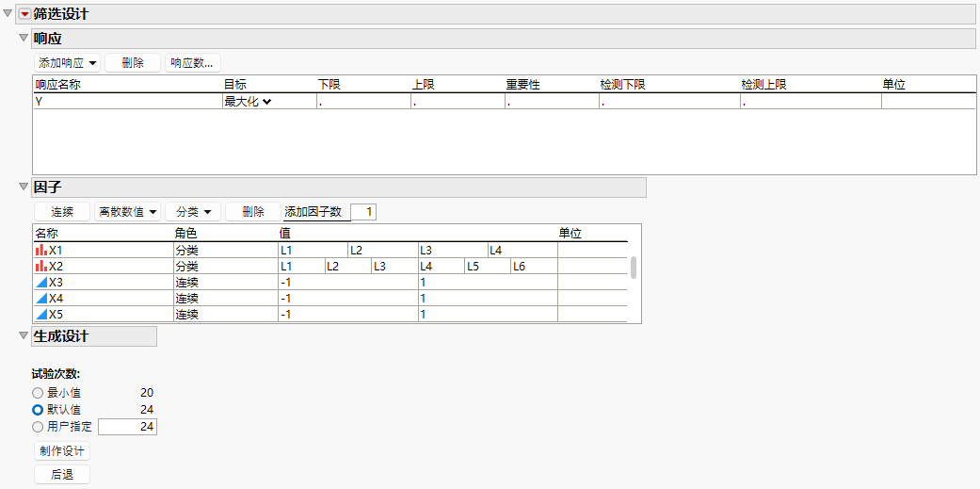Click X2 level value L3
Screen dimensions: 980x489
[394, 267]
